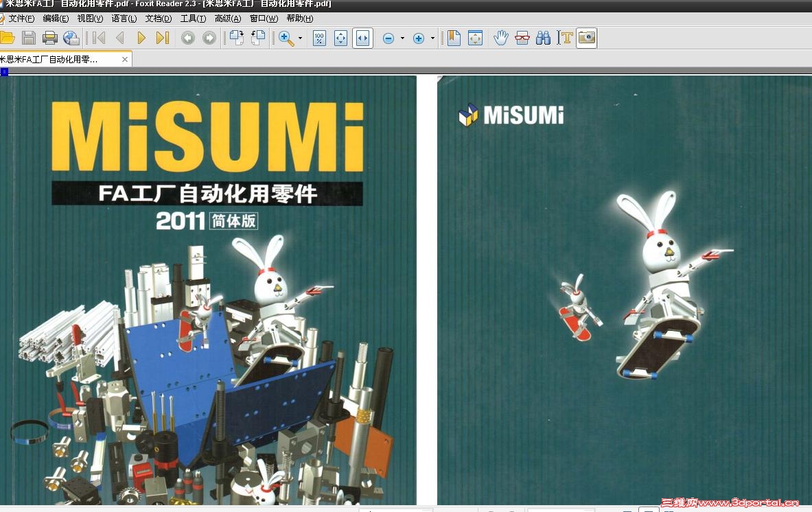Click the red glasses reading icon
Screen dimensions: 812x512
pyautogui.click(x=522, y=38)
